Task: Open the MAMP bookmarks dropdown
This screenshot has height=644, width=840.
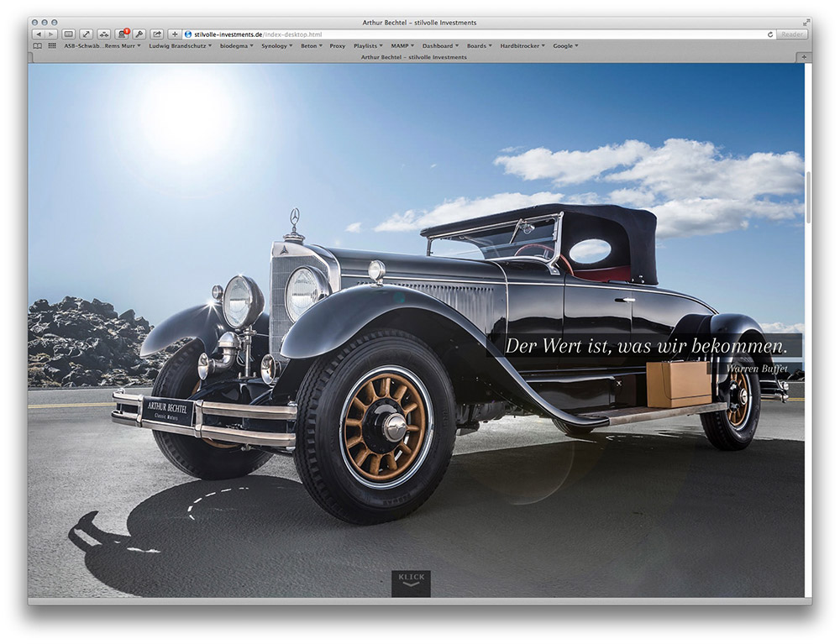Action: (x=402, y=46)
